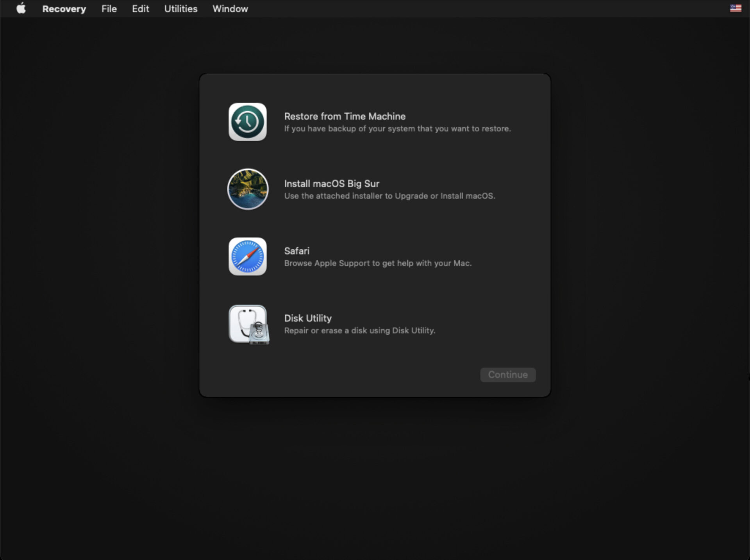750x560 pixels.
Task: Click the US flag input source icon
Action: [736, 8]
